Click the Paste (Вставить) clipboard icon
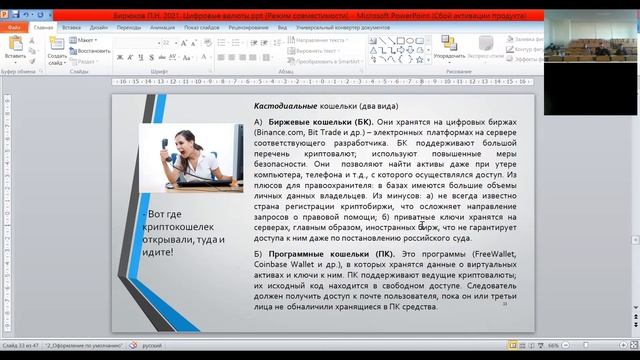The height and width of the screenshot is (360, 640). [x=15, y=44]
